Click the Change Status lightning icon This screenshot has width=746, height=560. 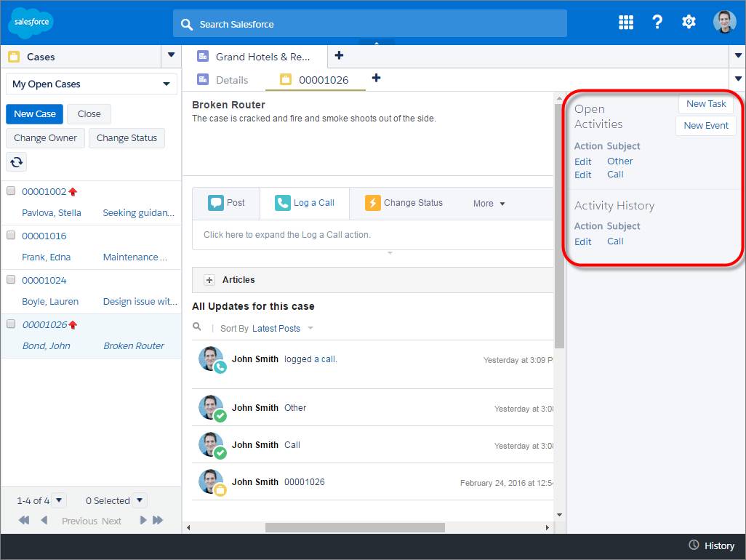(x=372, y=203)
